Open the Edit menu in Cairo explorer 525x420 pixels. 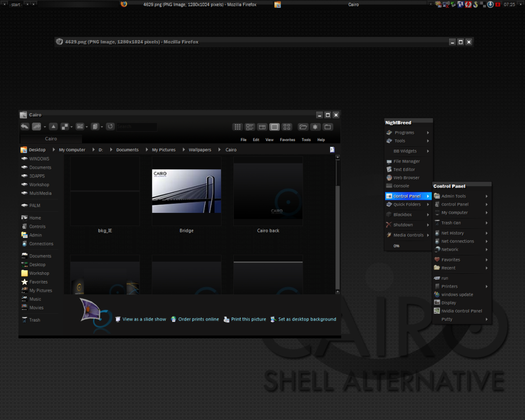[256, 139]
